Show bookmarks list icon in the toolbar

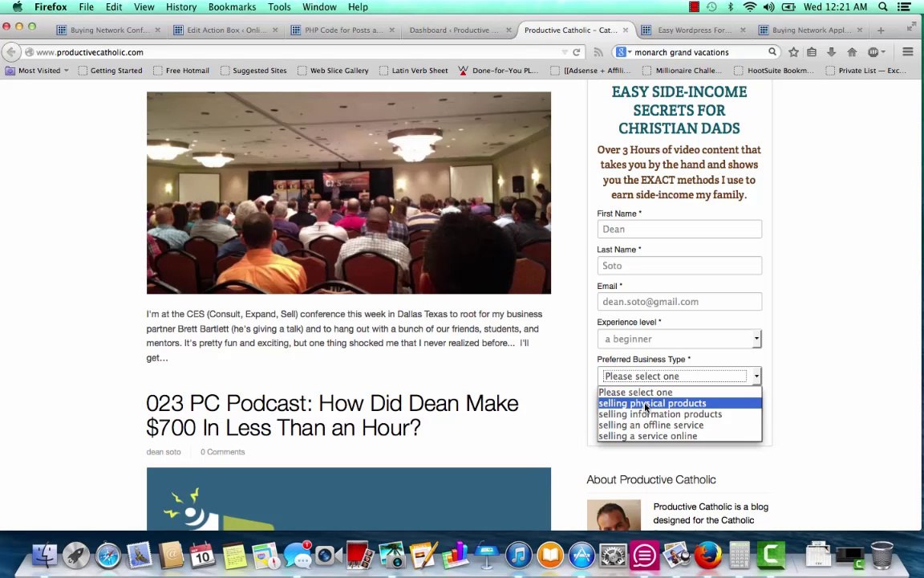pyautogui.click(x=812, y=52)
